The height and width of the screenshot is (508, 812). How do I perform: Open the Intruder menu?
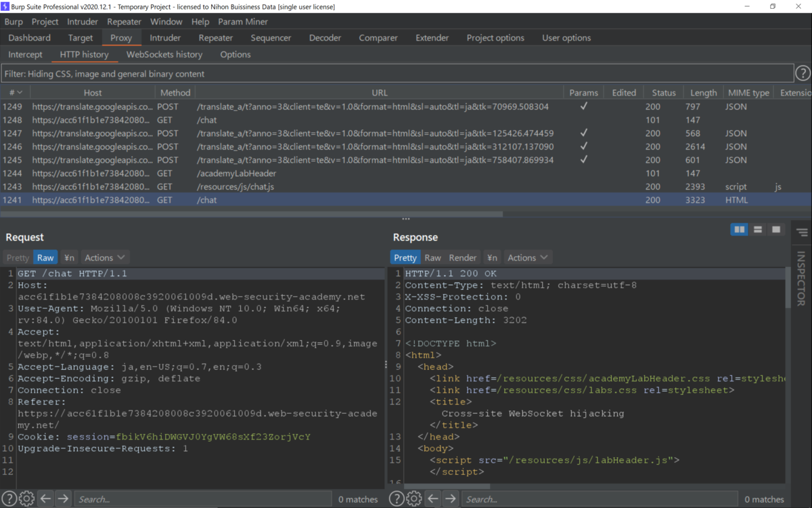coord(83,22)
